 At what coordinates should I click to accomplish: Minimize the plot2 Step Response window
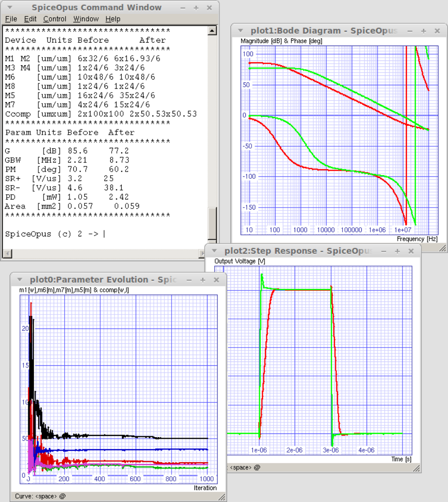point(384,251)
